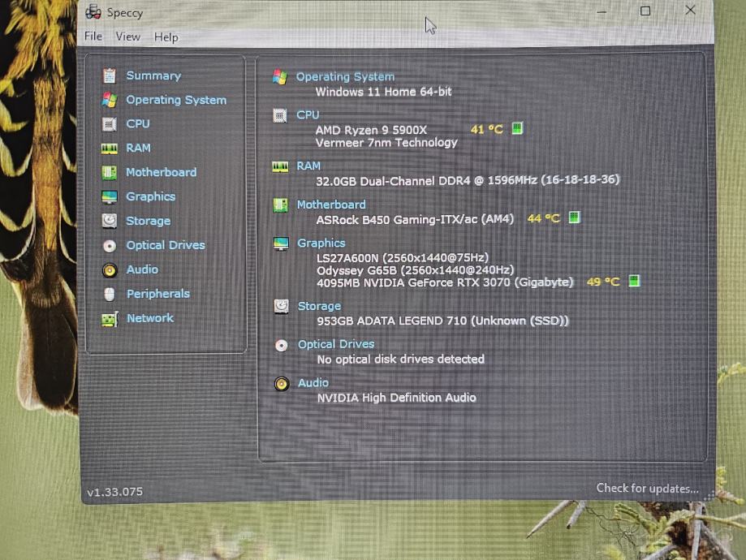Select Summary in the sidebar
The height and width of the screenshot is (560, 746).
pyautogui.click(x=153, y=75)
